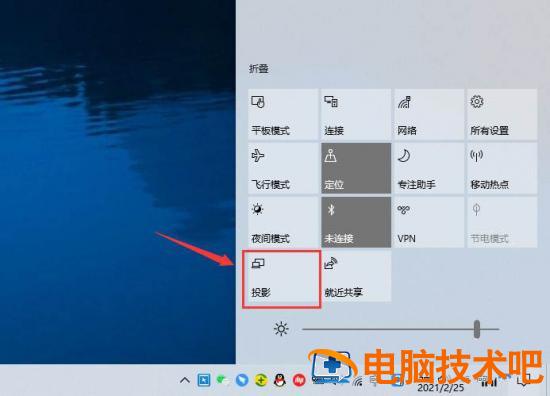Open the green 360 plus tray icon
The image size is (550, 396).
click(261, 380)
